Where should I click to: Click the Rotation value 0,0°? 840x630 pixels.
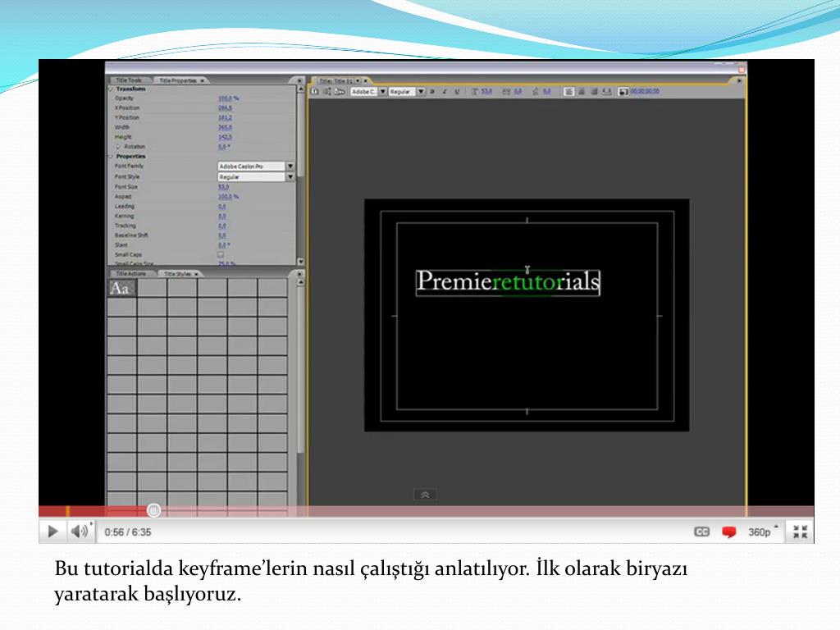[x=224, y=147]
